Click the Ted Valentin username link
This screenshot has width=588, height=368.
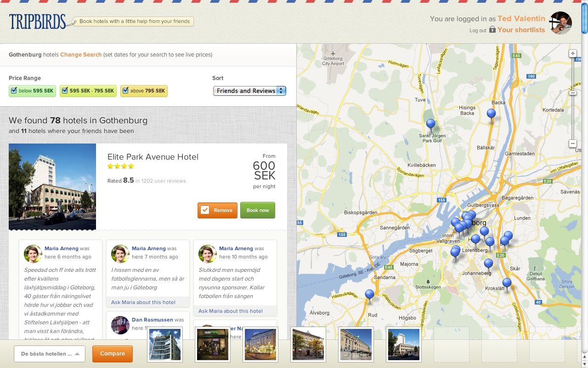click(521, 18)
